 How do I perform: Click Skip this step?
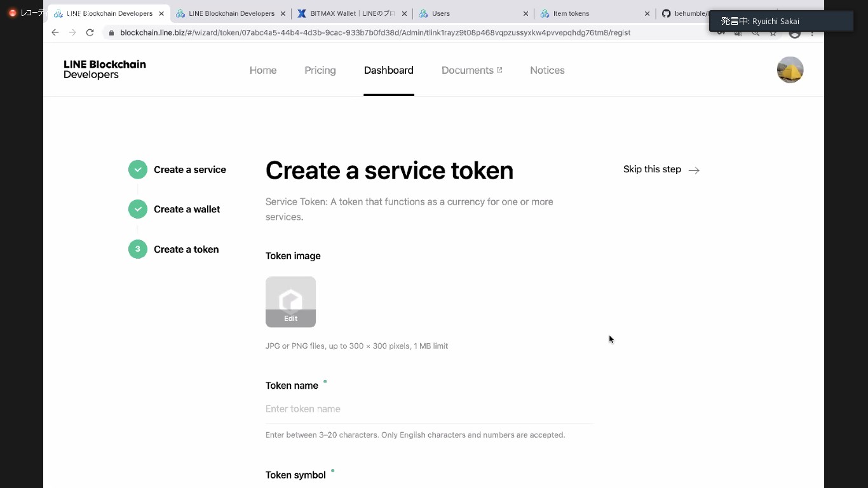point(652,170)
